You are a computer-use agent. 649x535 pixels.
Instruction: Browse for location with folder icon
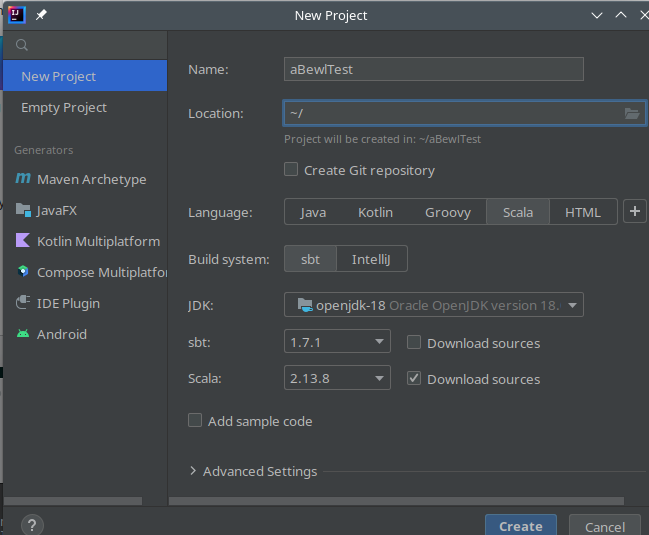point(632,113)
